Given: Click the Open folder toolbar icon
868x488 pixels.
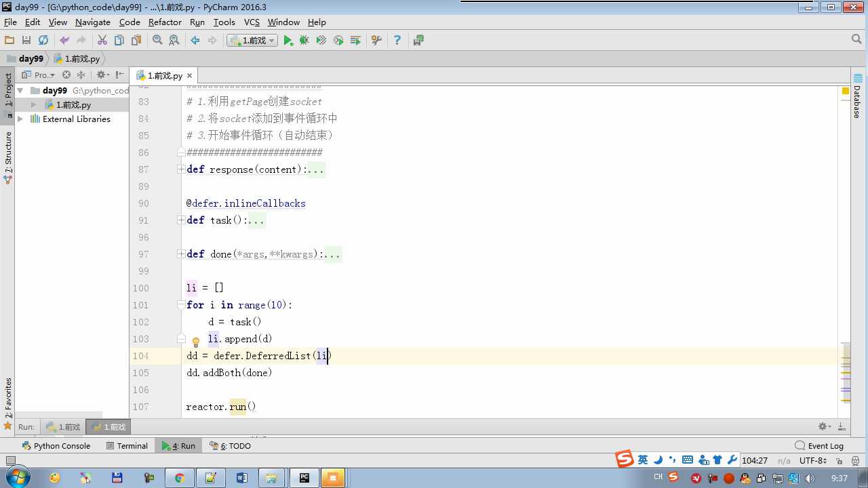Looking at the screenshot, I should click(9, 41).
